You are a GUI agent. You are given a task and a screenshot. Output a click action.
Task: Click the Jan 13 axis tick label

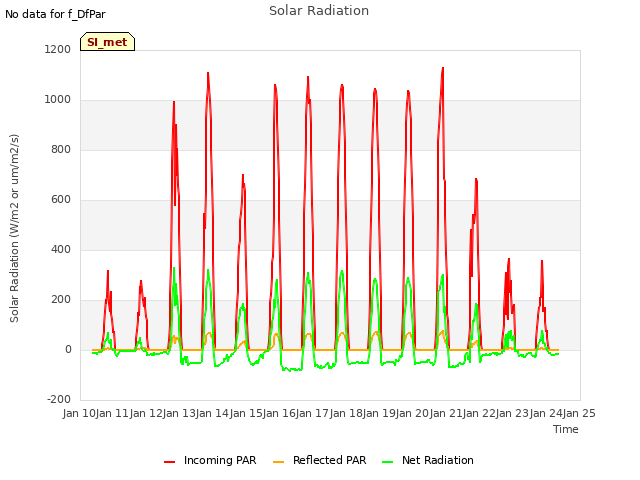(x=179, y=413)
